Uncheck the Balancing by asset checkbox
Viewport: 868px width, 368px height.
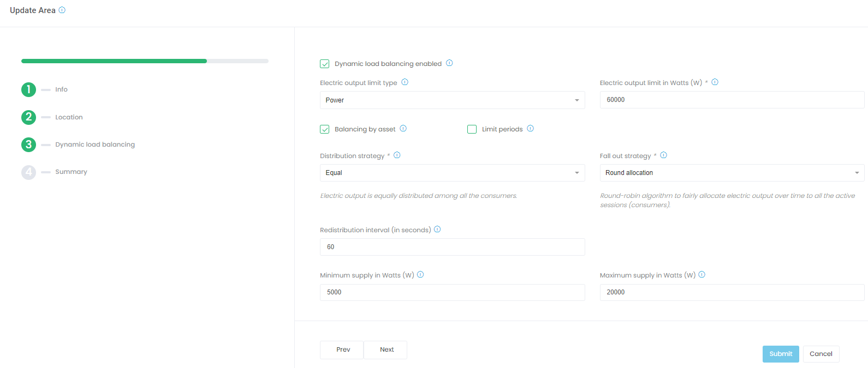click(x=325, y=129)
